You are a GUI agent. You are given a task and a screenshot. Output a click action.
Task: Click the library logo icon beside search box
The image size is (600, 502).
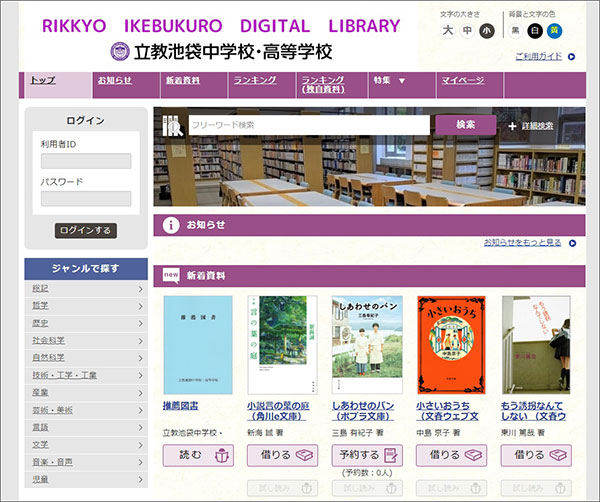point(173,126)
